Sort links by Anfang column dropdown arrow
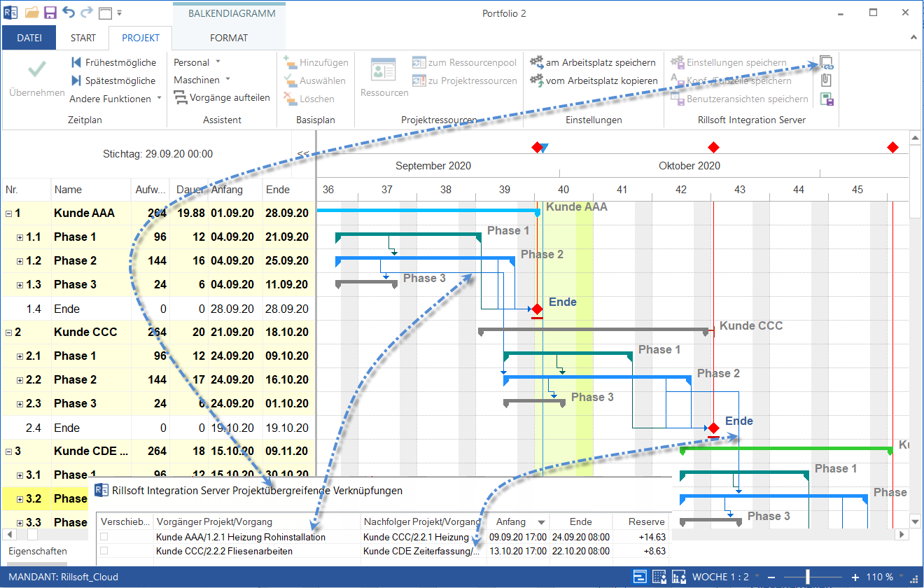The height and width of the screenshot is (588, 924). pos(541,522)
